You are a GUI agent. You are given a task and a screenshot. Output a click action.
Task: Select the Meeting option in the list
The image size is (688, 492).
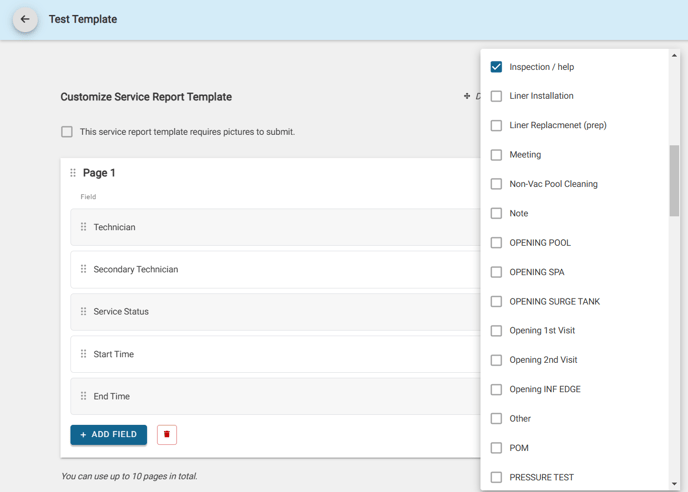tap(525, 155)
